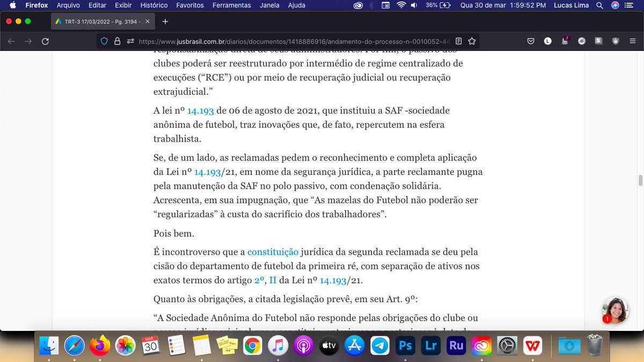
Task: Open the Exibir menu
Action: click(x=123, y=5)
